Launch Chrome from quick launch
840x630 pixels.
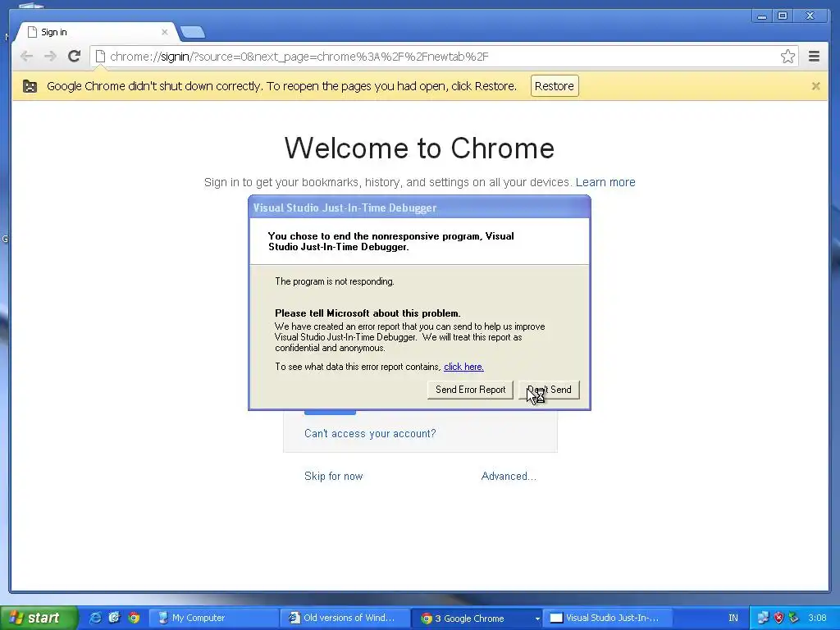134,618
